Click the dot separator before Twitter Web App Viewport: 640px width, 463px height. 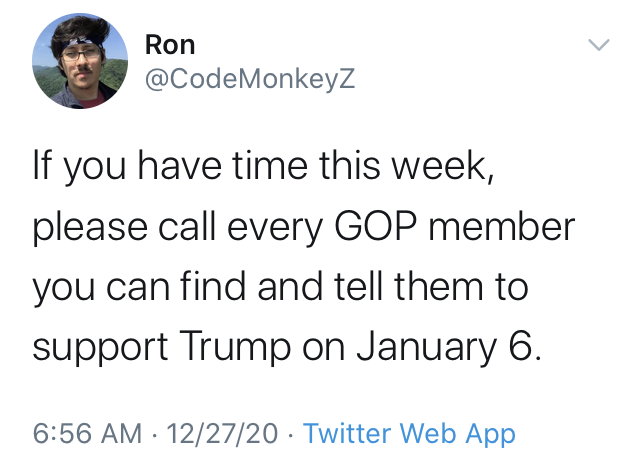pos(290,434)
